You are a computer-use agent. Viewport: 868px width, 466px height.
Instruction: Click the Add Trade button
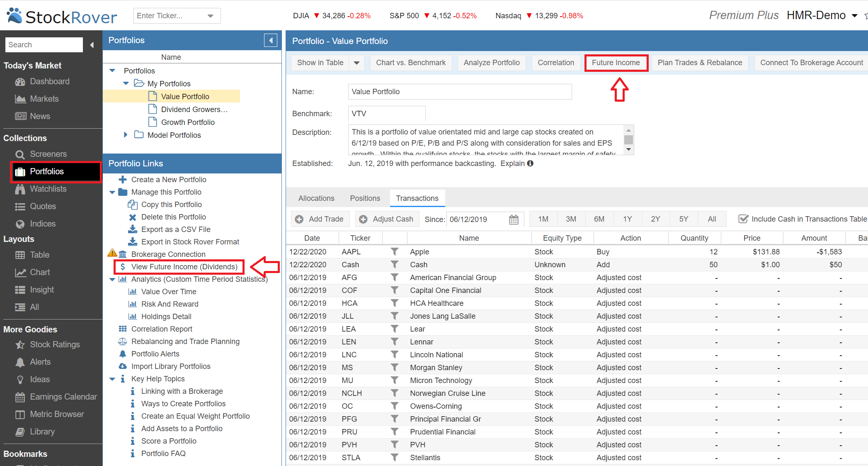320,219
